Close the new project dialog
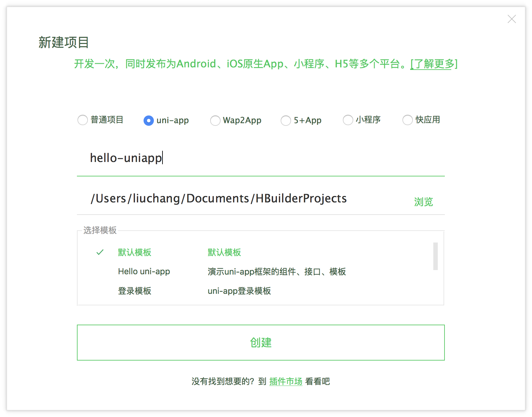 [512, 19]
